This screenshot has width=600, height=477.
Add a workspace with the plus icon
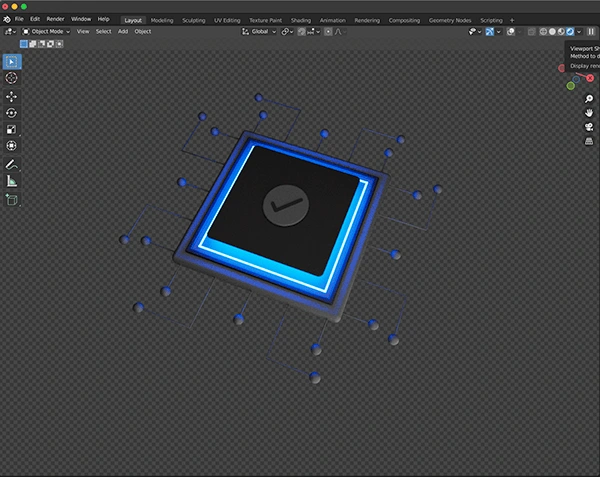click(512, 20)
